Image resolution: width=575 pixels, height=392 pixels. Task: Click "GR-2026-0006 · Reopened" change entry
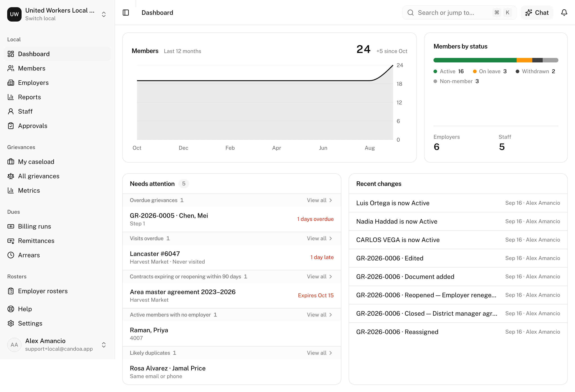tap(458, 295)
